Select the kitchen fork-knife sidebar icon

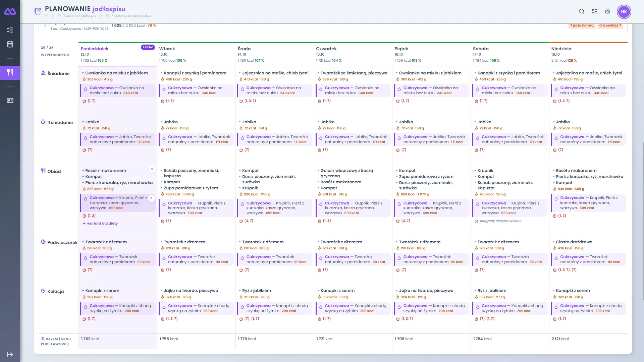click(x=10, y=72)
